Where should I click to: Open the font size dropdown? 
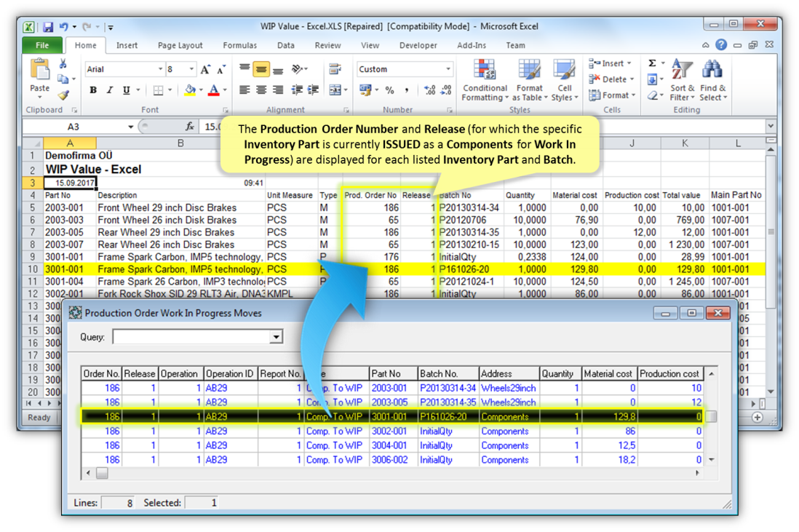191,69
